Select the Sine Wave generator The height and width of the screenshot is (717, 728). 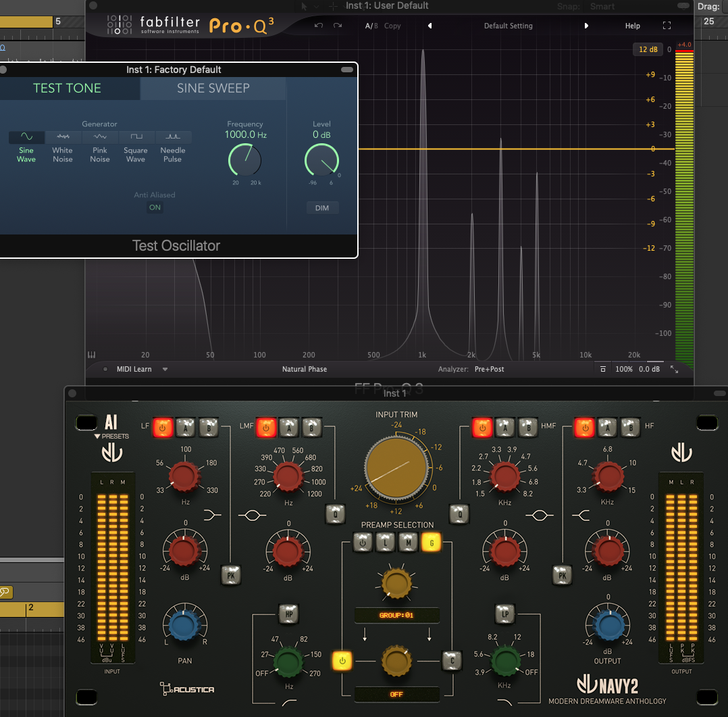tap(26, 147)
